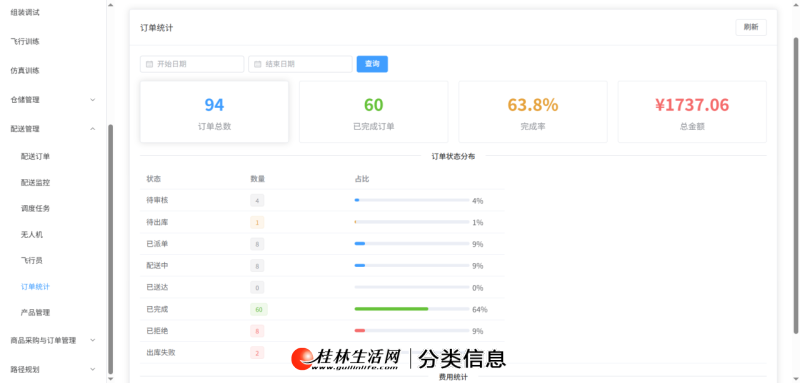
Task: Open the 无人机 submenu item
Action: pyautogui.click(x=32, y=235)
